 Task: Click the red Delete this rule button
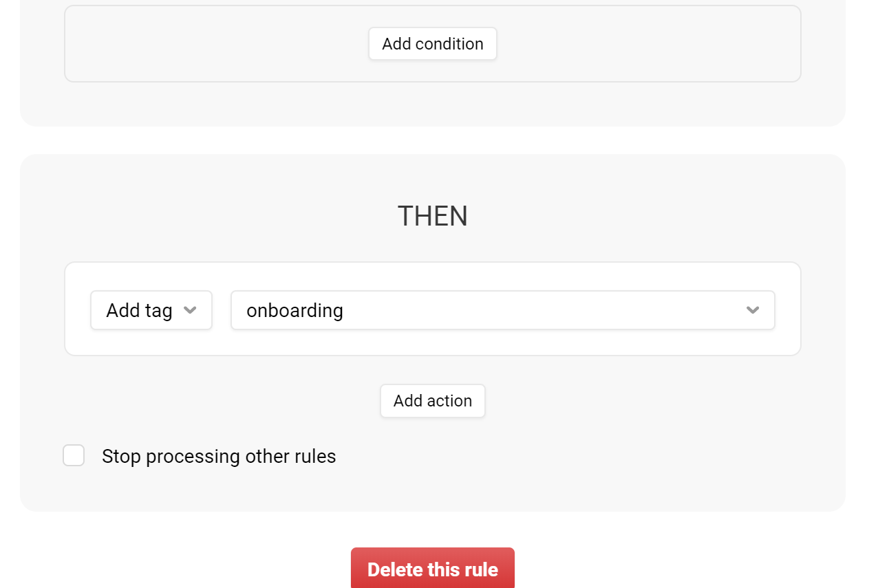(433, 568)
